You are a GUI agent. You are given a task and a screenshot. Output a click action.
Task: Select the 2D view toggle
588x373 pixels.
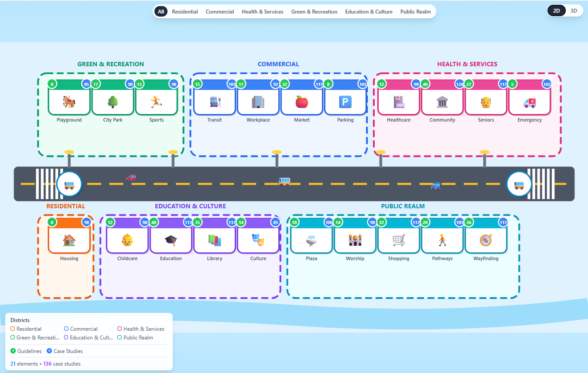[x=557, y=11]
